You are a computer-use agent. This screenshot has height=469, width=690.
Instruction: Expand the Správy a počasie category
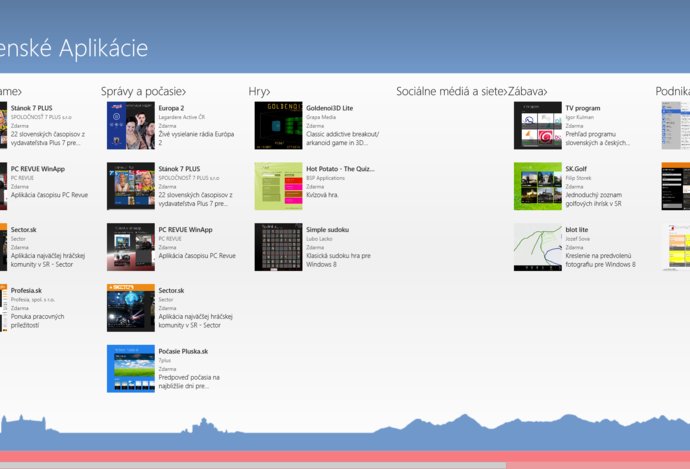coord(143,92)
